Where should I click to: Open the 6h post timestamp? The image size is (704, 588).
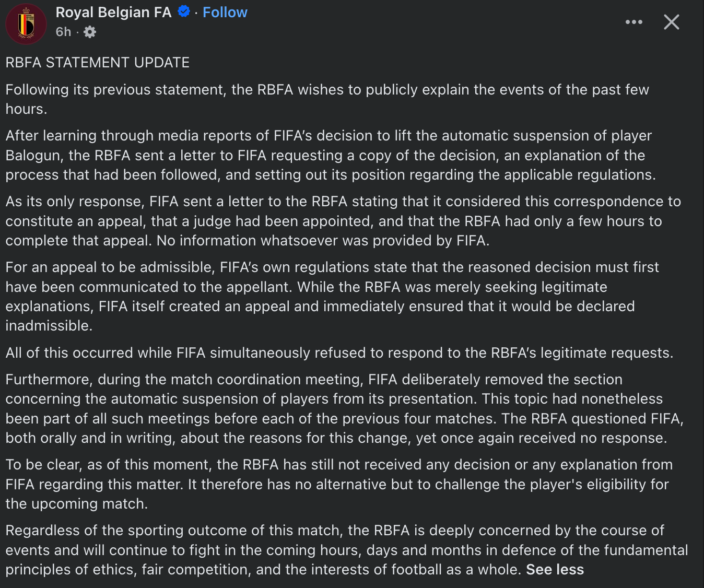63,32
